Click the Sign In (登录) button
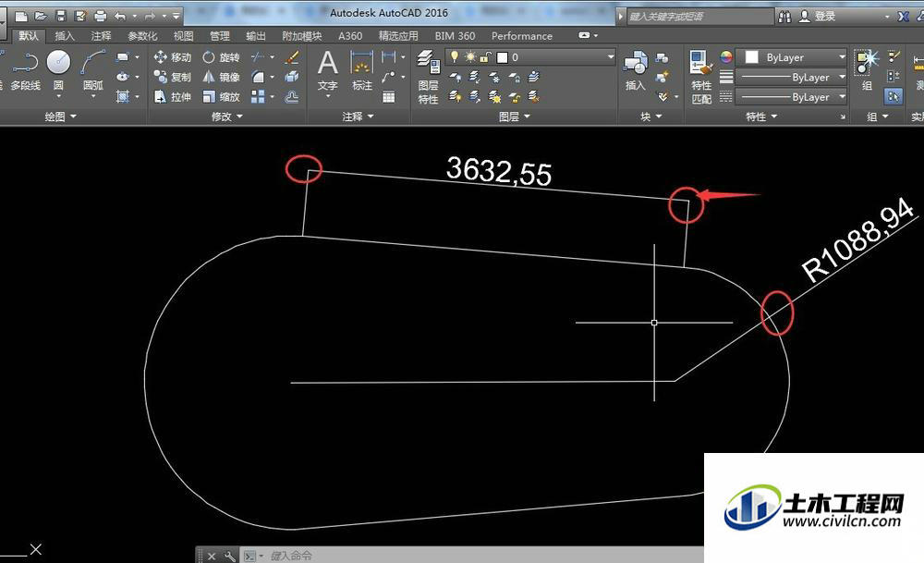924x563 pixels. (x=818, y=17)
